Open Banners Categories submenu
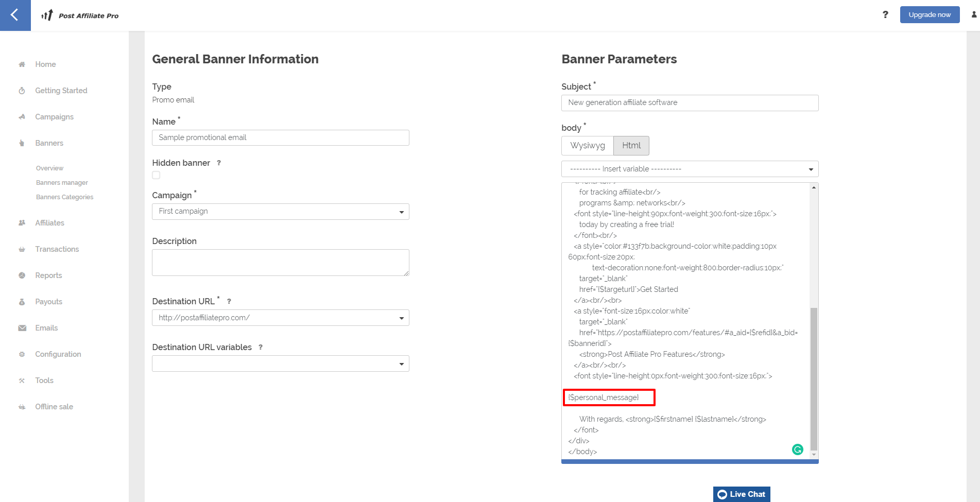Viewport: 980px width, 502px height. coord(64,197)
